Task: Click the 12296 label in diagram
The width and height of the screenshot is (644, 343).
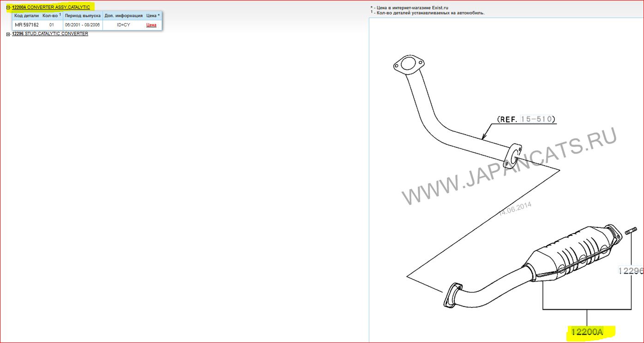Action: tap(631, 271)
